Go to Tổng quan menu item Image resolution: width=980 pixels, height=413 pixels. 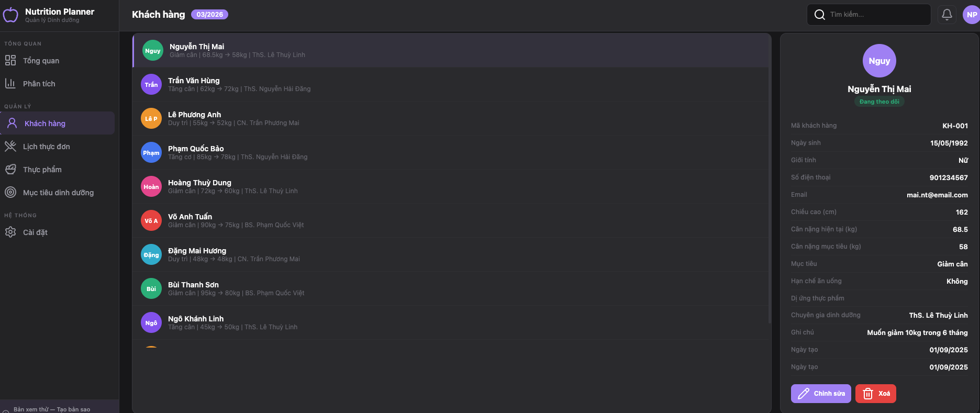click(x=58, y=61)
